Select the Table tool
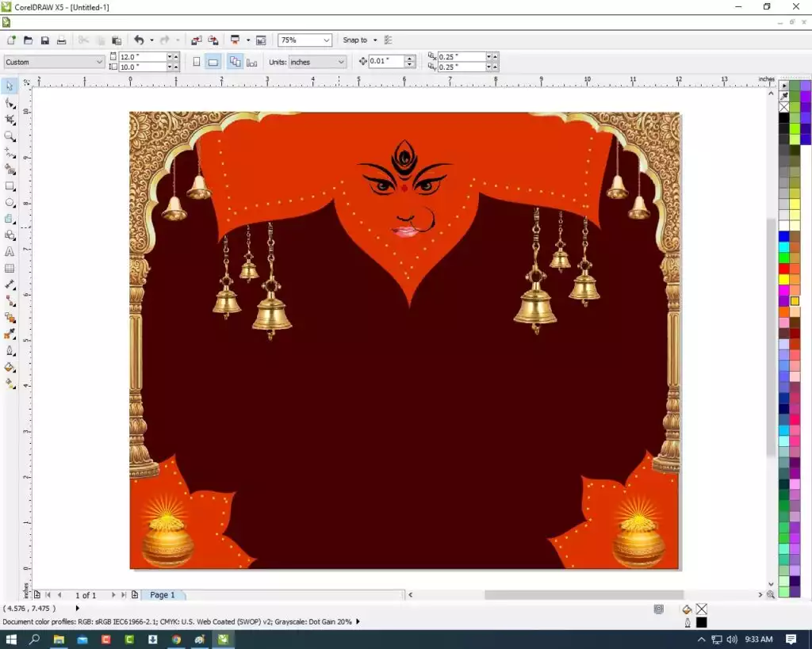The image size is (812, 649). pos(10,268)
